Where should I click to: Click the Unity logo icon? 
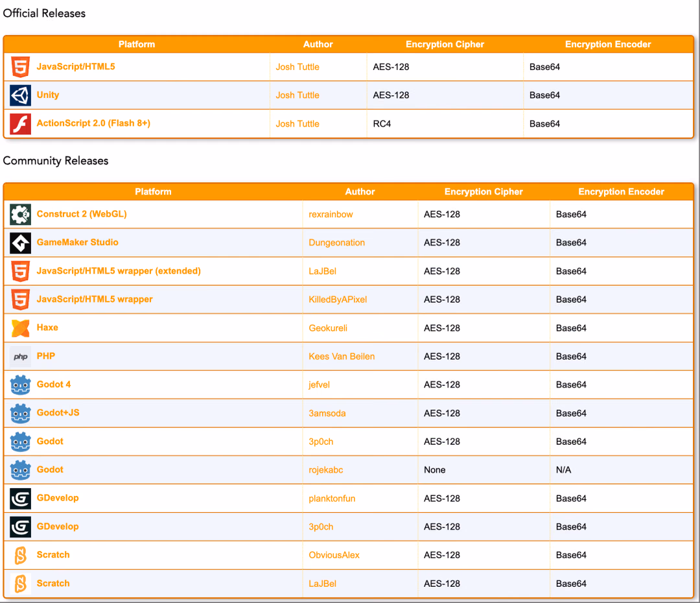[21, 95]
